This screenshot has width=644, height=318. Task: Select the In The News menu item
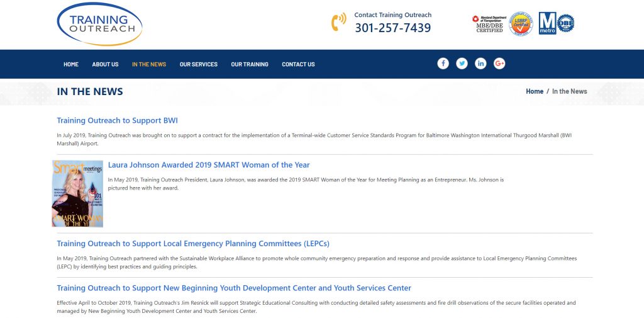[149, 64]
